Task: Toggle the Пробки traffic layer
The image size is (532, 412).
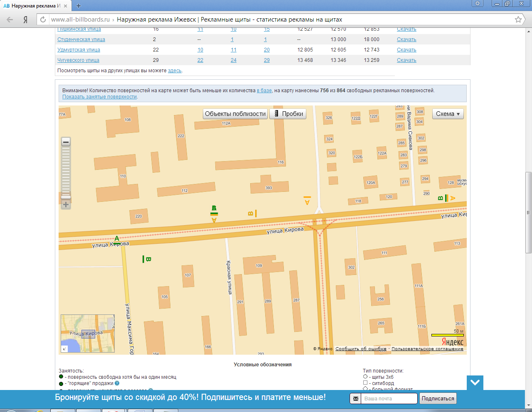Action: (288, 114)
